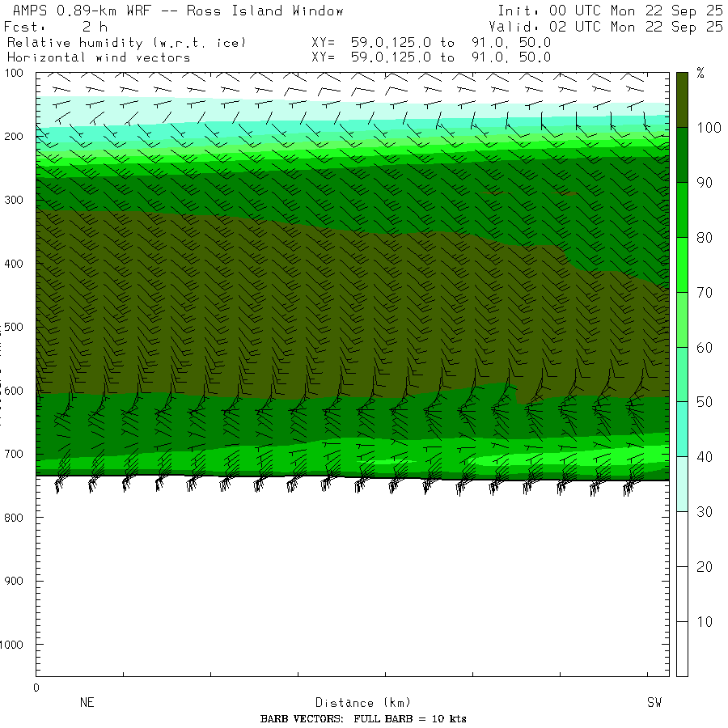The image size is (728, 728).
Task: Pick the light green 60-70% colorbar swatch
Action: point(682,320)
